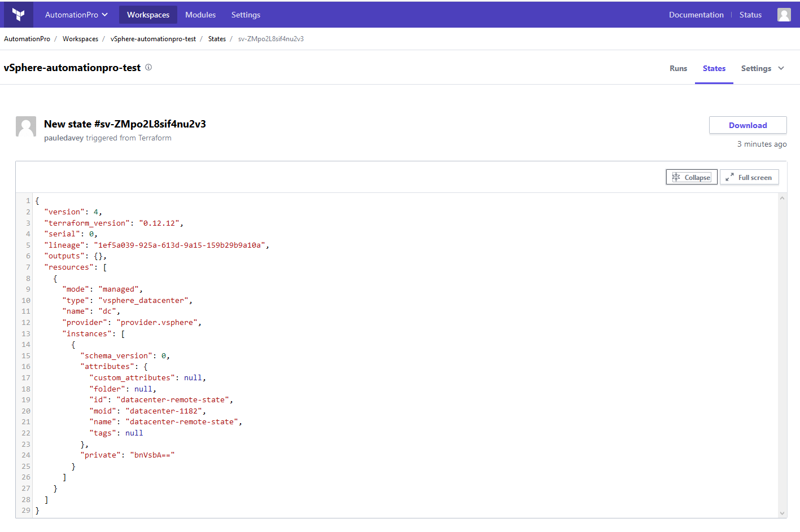Open the Status link
This screenshot has width=800, height=532.
coord(750,15)
